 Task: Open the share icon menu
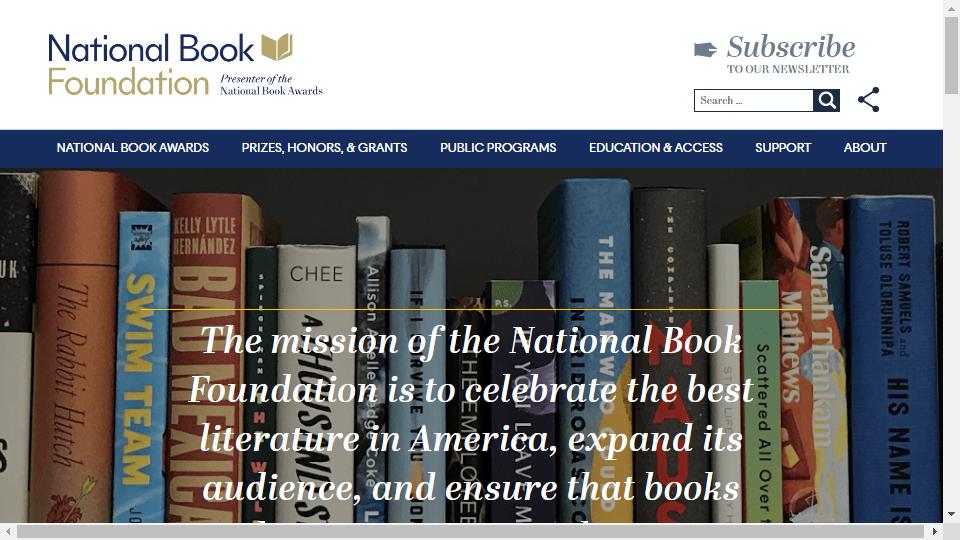868,100
